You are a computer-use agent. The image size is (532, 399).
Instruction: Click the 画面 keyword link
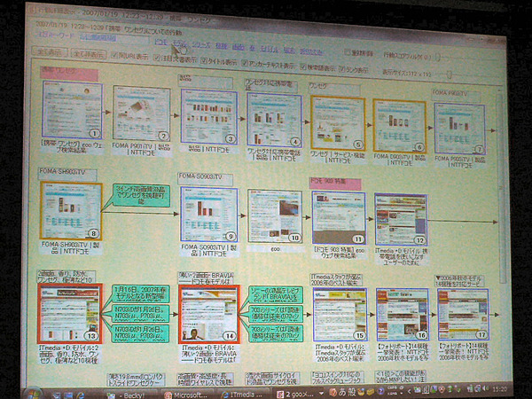click(x=239, y=47)
